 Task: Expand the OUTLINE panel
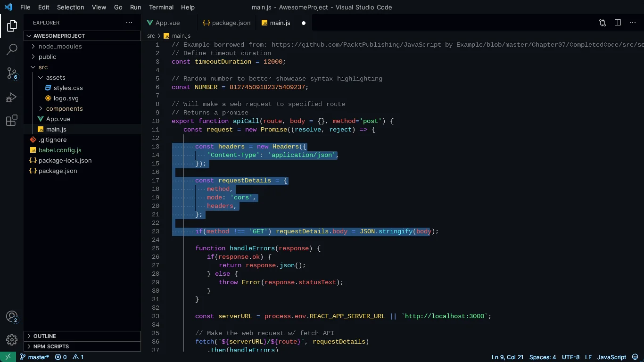(x=83, y=336)
